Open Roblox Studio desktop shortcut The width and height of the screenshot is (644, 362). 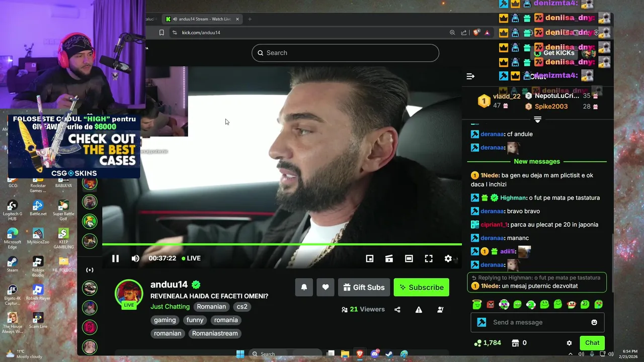tap(38, 266)
